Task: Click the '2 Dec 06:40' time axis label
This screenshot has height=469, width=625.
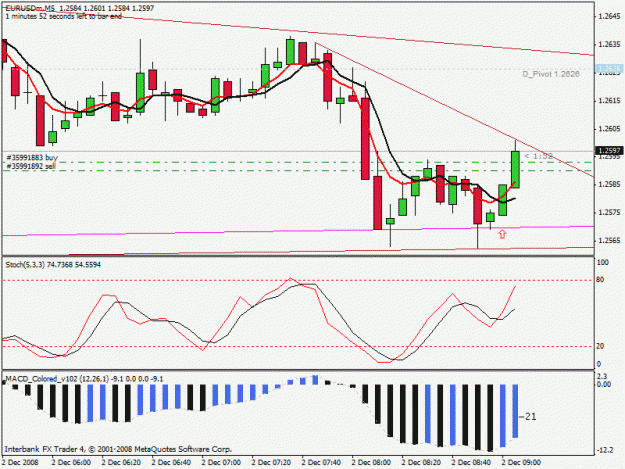Action: (171, 463)
